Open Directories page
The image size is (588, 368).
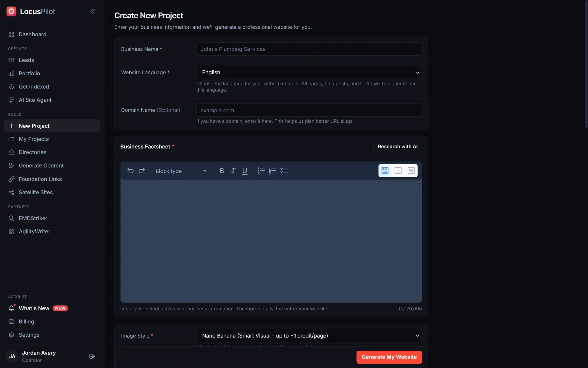[x=52, y=152]
